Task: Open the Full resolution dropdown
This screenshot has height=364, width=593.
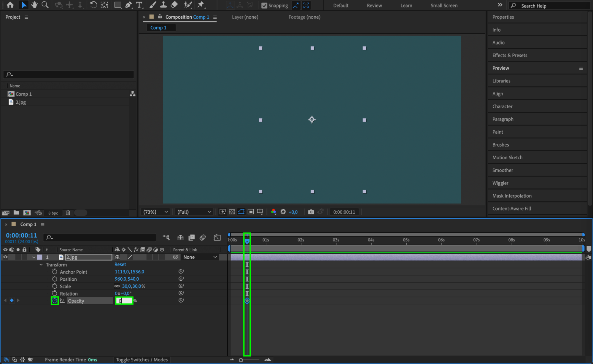Action: [x=194, y=212]
